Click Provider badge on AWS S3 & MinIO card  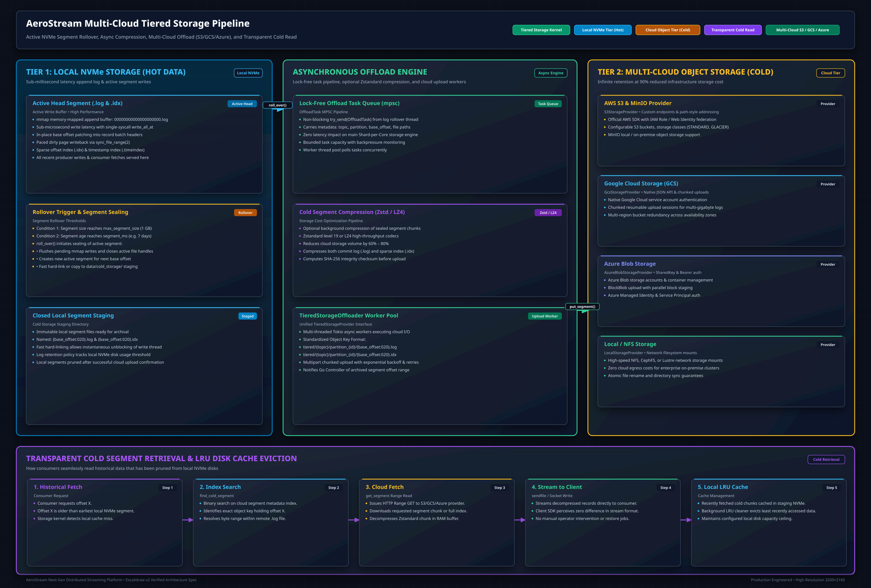(x=827, y=104)
